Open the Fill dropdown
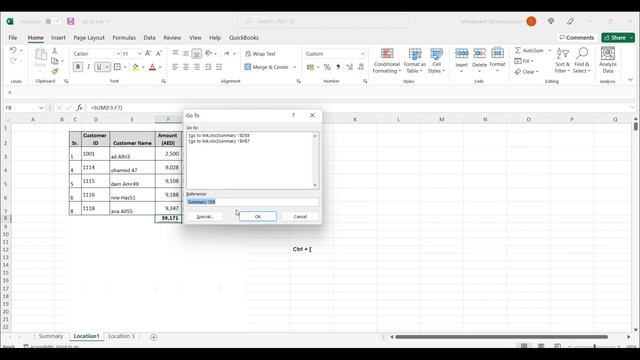Screen dimensions: 640x360 tap(523, 61)
